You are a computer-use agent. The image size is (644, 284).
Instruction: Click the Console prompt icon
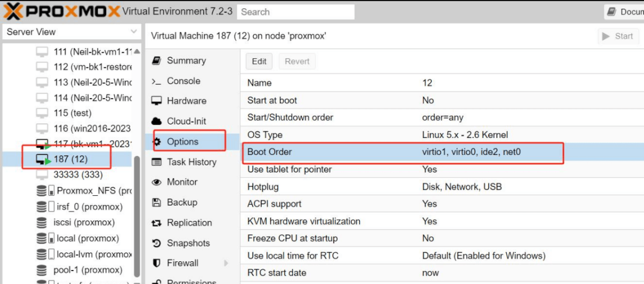coord(156,81)
